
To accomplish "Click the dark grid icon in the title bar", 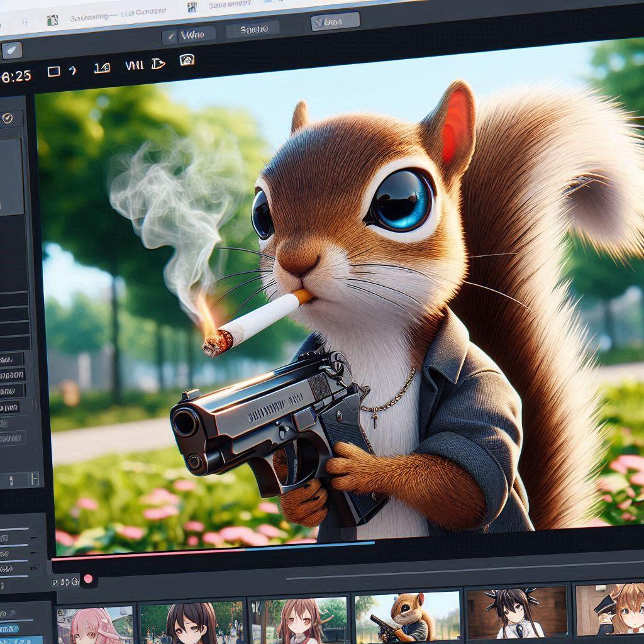I will pyautogui.click(x=192, y=8).
